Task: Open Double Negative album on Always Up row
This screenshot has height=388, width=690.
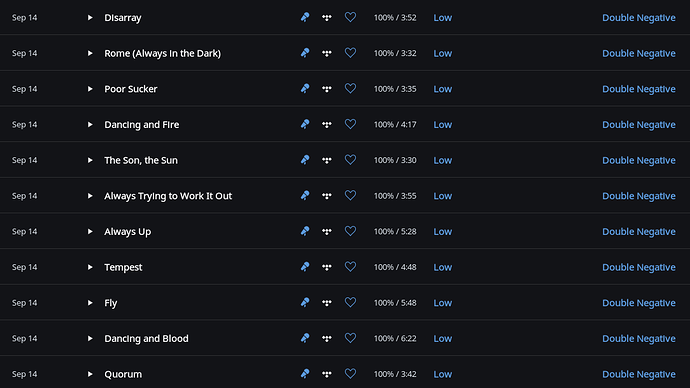Action: coord(639,231)
